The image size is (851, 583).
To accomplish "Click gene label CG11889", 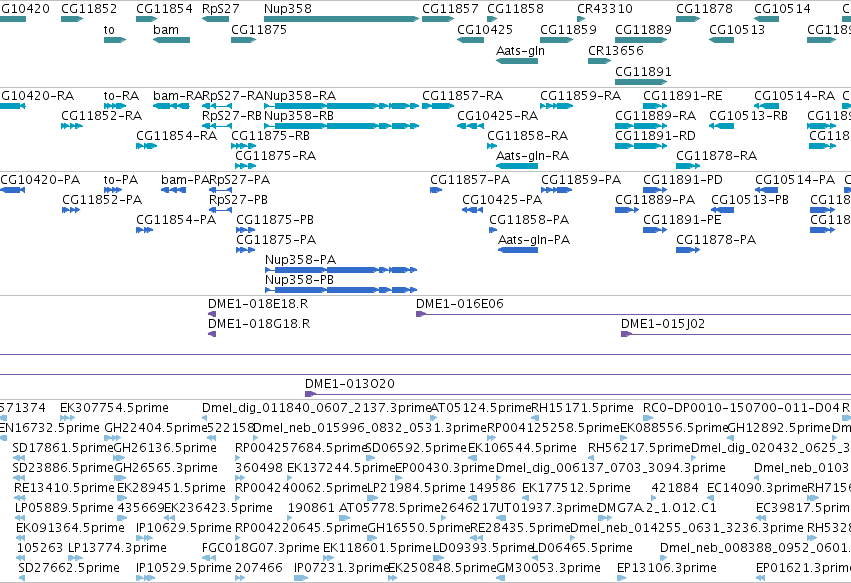I will (643, 30).
